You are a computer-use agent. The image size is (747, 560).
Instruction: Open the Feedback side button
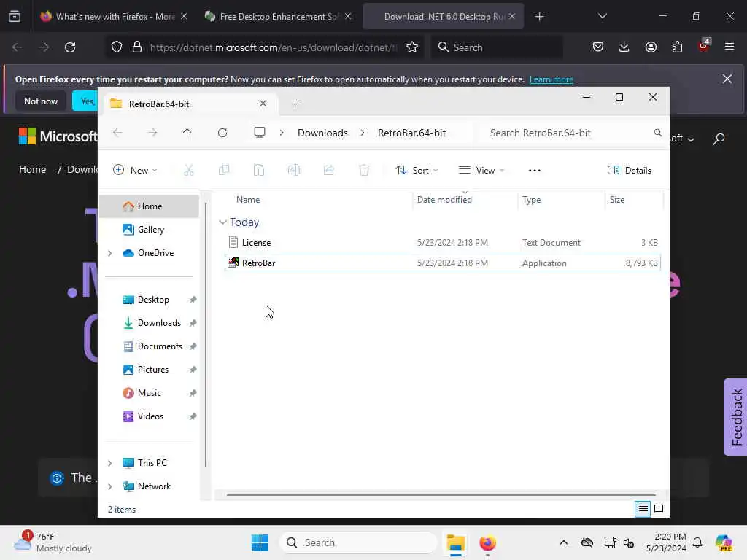click(x=735, y=417)
